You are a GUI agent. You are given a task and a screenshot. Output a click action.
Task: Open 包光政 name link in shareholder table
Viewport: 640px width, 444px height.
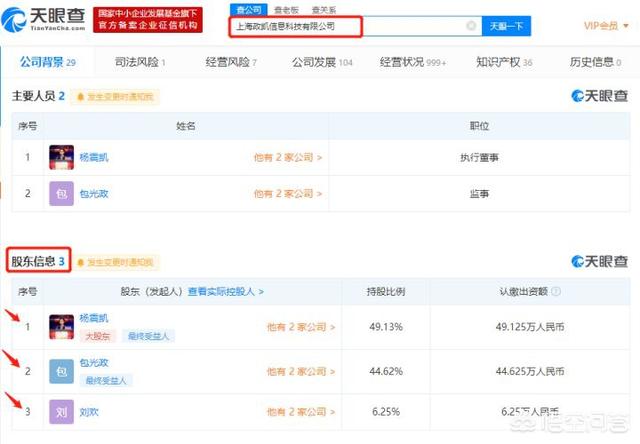click(94, 362)
